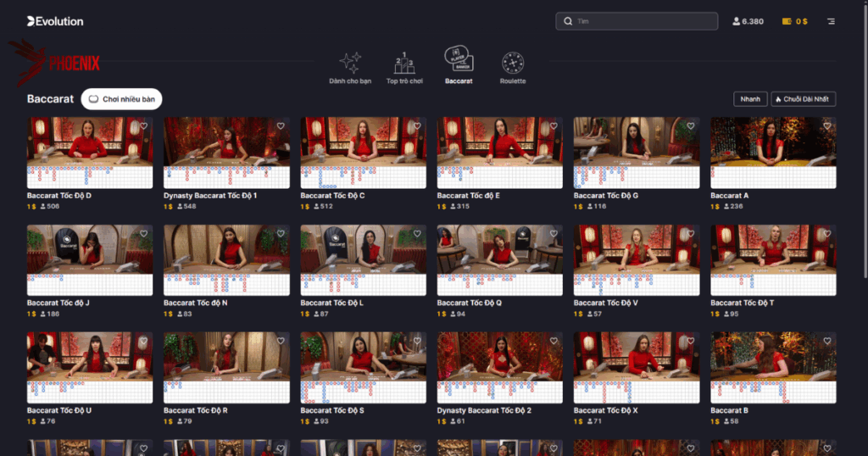Toggle heart on Baccarat Tốc Độ S
868x456 pixels.
pyautogui.click(x=417, y=341)
